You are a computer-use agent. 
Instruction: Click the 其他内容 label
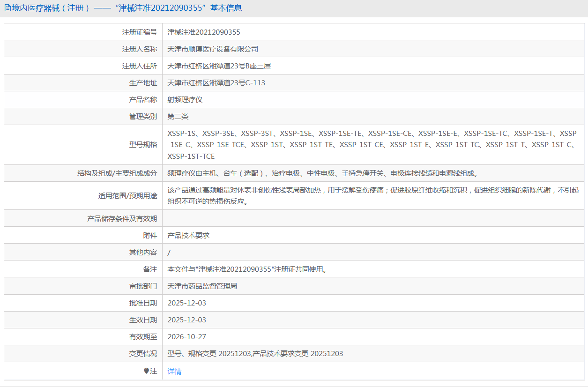click(143, 252)
